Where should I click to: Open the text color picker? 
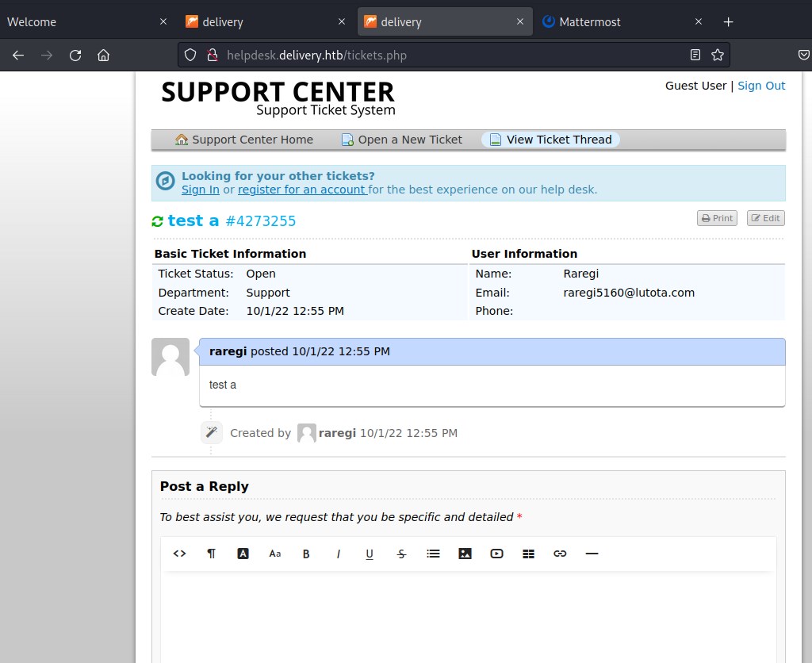[x=243, y=554]
